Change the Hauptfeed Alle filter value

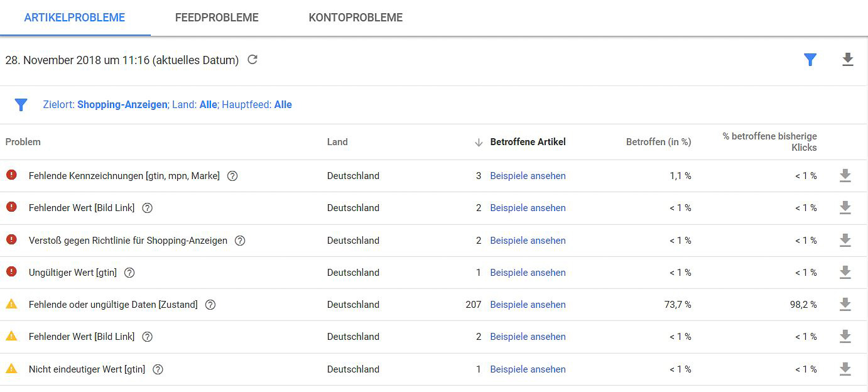point(283,105)
